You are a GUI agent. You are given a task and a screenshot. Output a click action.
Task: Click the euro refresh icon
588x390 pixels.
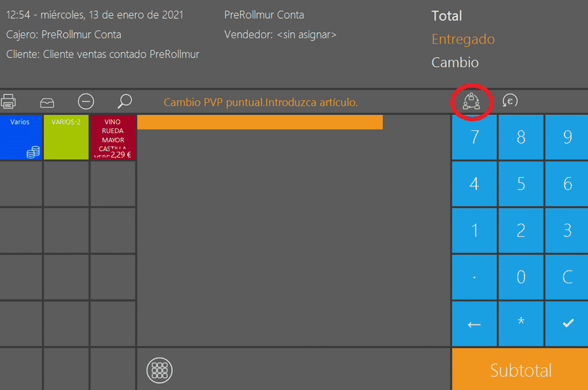pyautogui.click(x=509, y=101)
